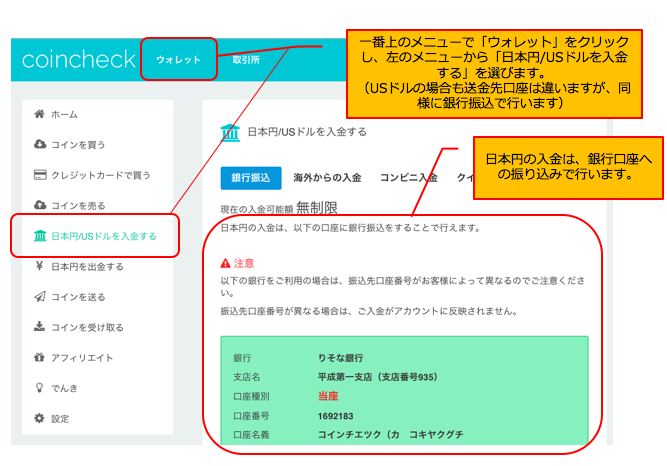Click the yen icon beside 日本円を出金する
This screenshot has width=667, height=466.
point(40,266)
